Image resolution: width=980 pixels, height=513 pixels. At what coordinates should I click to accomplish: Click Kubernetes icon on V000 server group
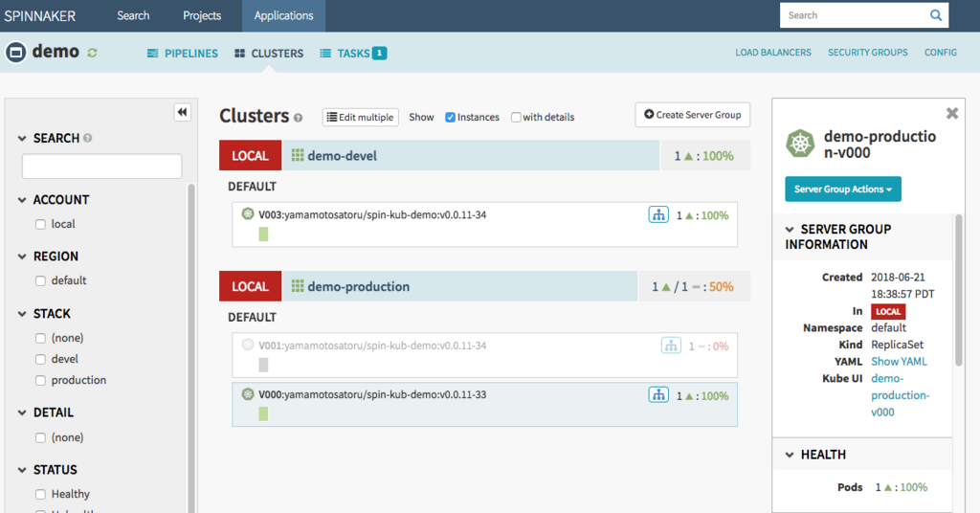point(248,393)
